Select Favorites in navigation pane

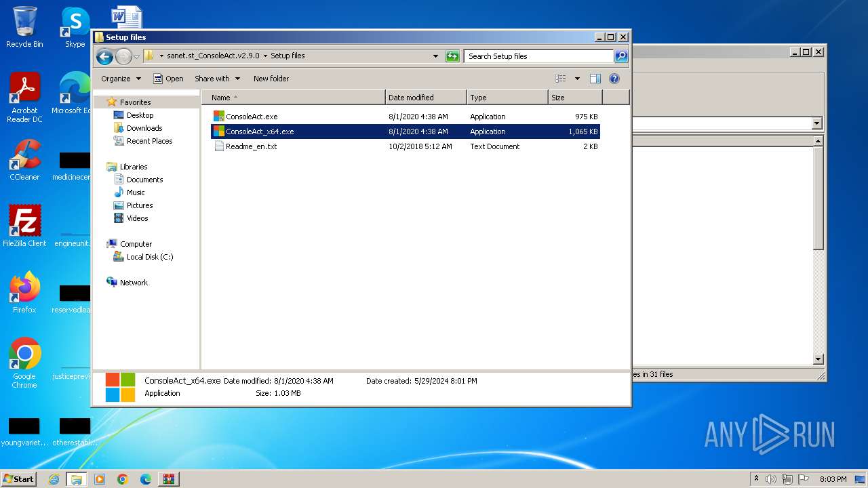click(135, 102)
